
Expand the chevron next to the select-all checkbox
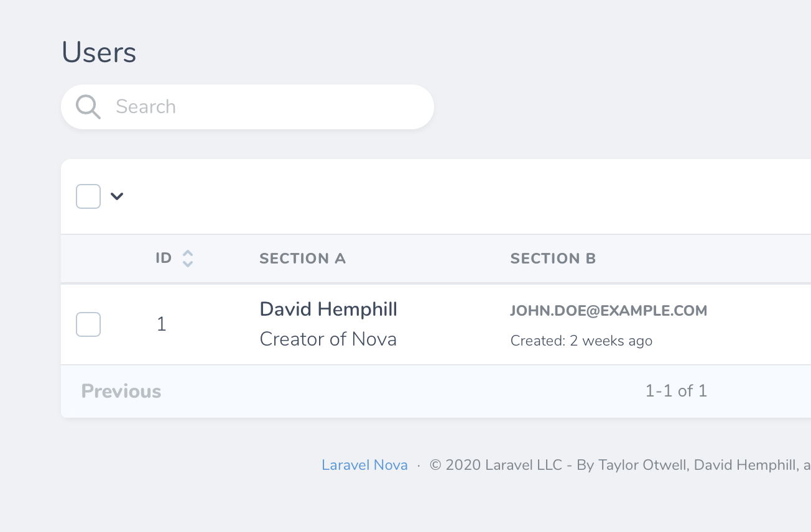[x=116, y=196]
